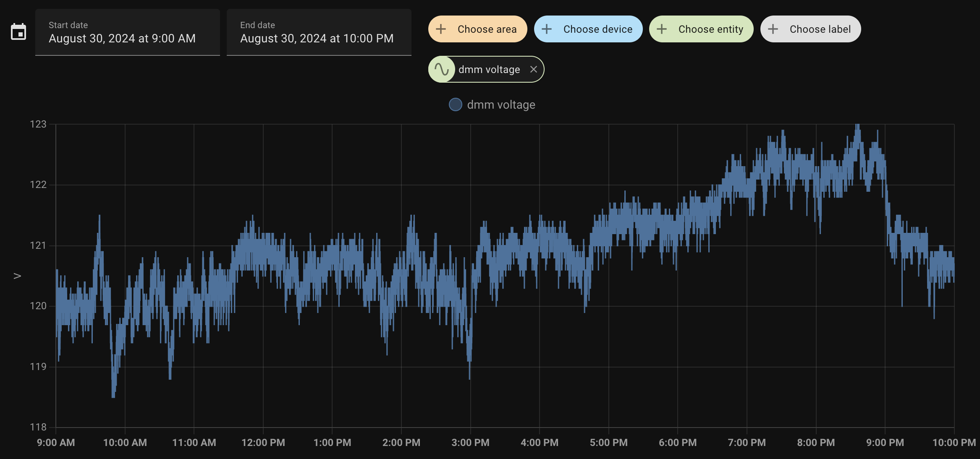Click plus icon on Choose area
The image size is (980, 459).
pyautogui.click(x=441, y=29)
